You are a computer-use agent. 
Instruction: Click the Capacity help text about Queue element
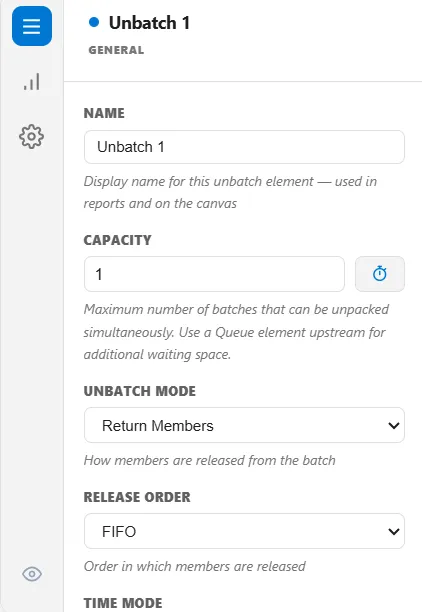point(235,332)
